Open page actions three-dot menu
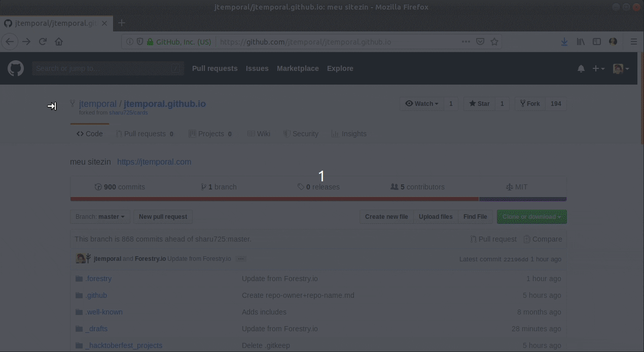Viewport: 644px width, 352px height. point(466,42)
